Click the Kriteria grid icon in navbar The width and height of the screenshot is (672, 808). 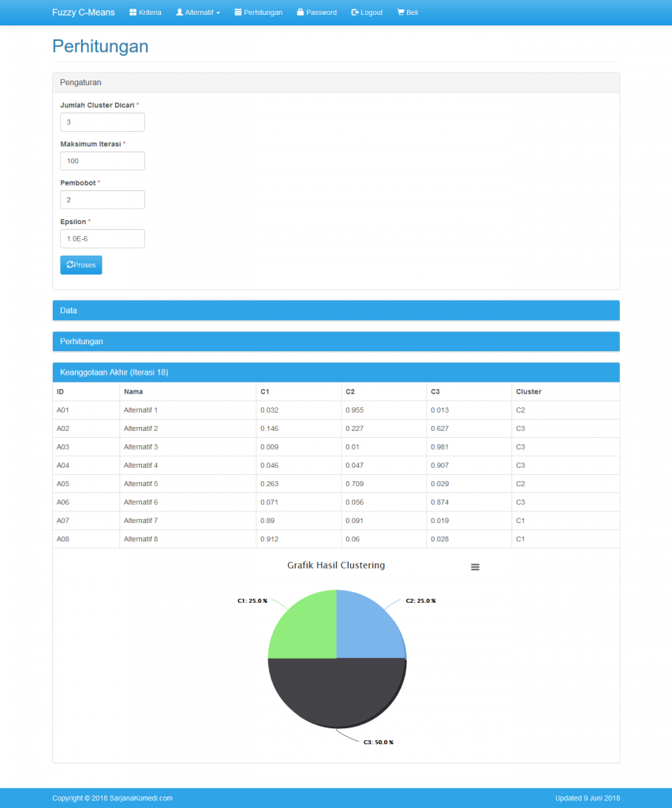click(133, 13)
